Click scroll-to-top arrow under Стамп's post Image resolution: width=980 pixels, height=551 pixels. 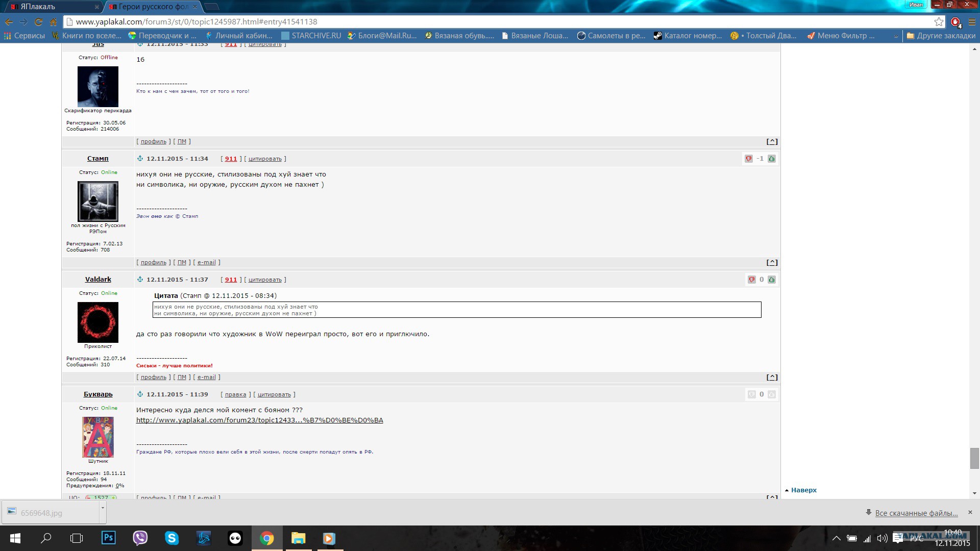[772, 262]
